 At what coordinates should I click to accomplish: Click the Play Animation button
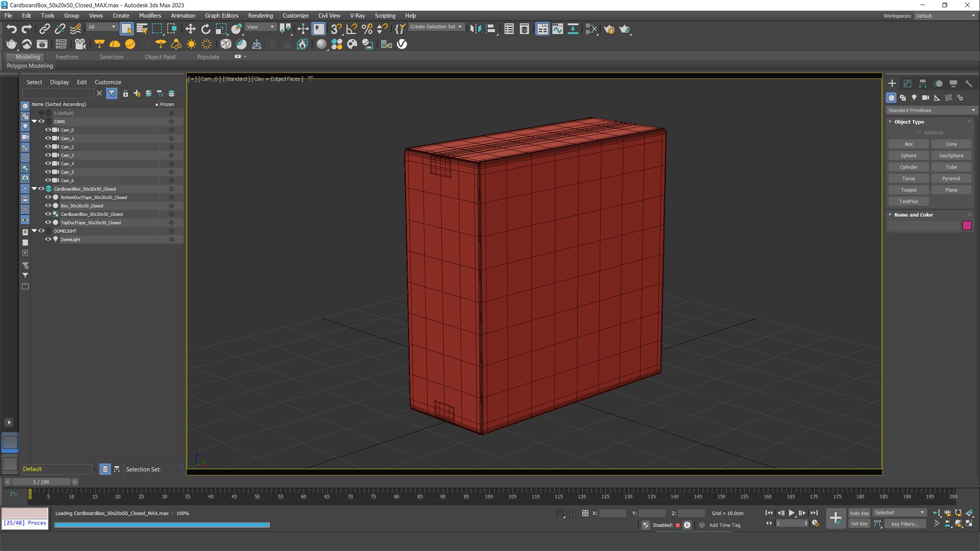792,513
